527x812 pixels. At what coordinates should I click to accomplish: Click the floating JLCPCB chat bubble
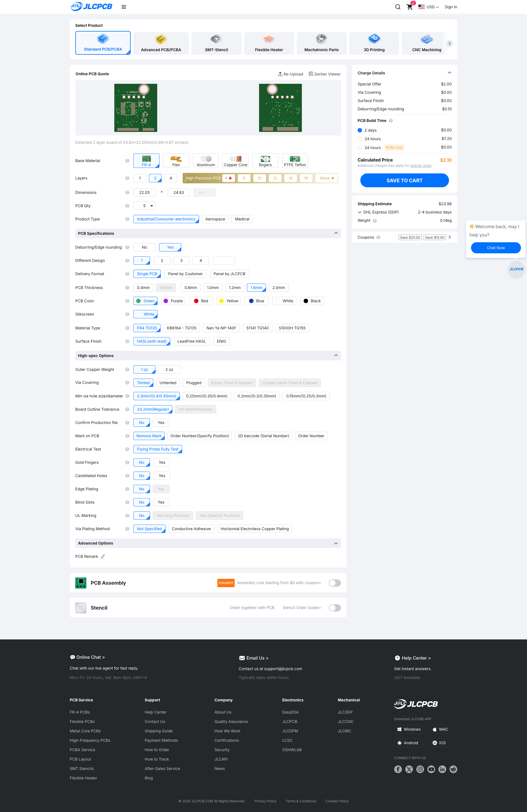click(x=516, y=269)
